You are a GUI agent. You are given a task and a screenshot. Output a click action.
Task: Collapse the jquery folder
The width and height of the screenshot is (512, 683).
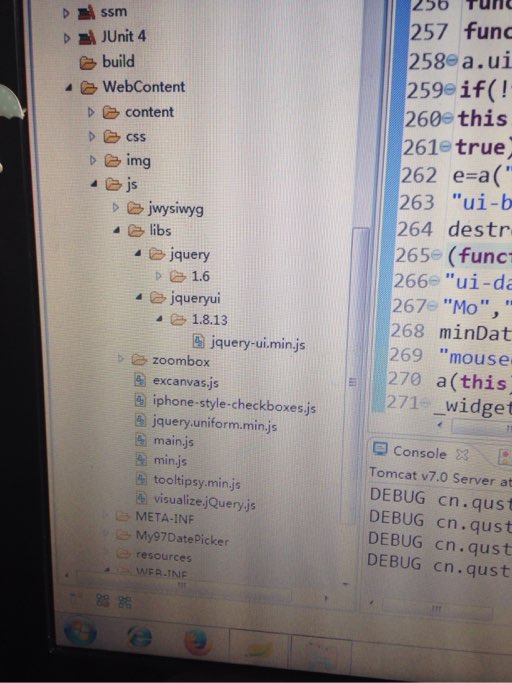pyautogui.click(x=138, y=253)
